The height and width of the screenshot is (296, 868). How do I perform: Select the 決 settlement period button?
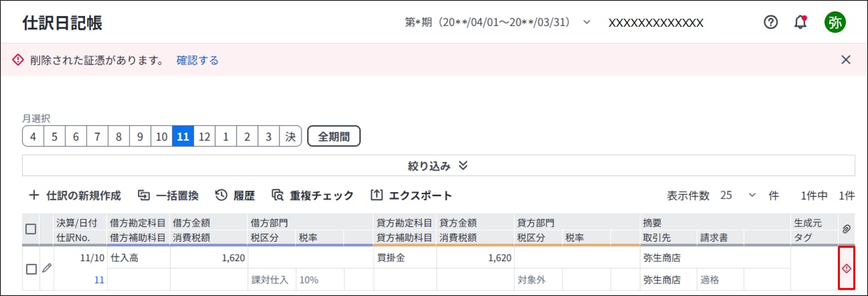pos(290,136)
